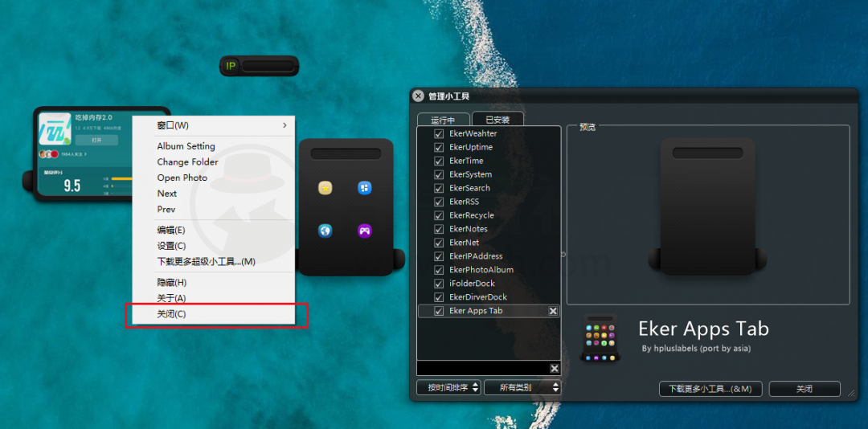This screenshot has height=429, width=868.
Task: Click the green app logo in photo widget
Action: pos(55,129)
